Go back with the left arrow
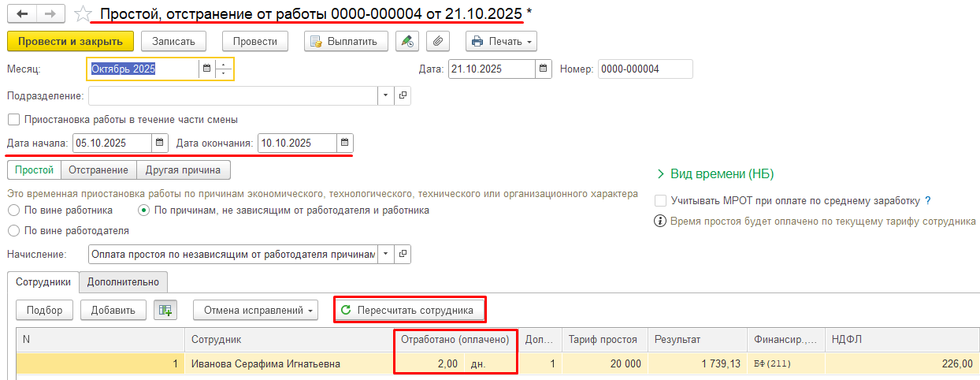The height and width of the screenshot is (380, 980). (x=21, y=14)
